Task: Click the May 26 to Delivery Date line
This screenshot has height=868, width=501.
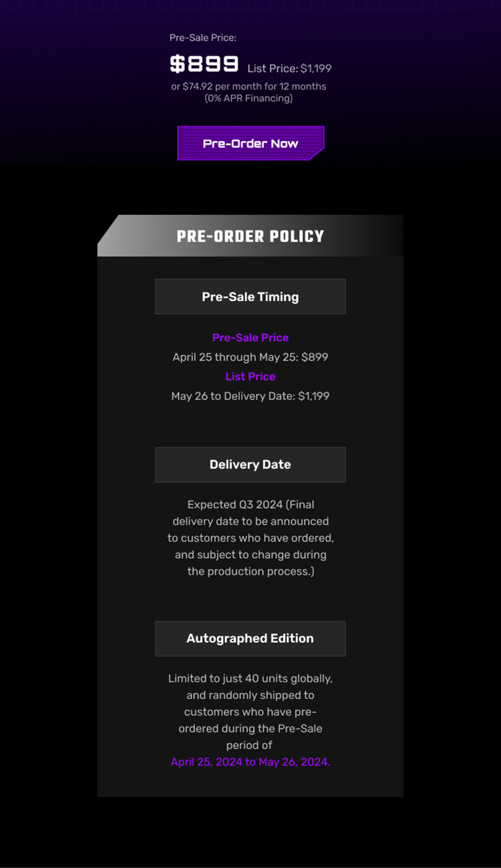Action: [251, 396]
